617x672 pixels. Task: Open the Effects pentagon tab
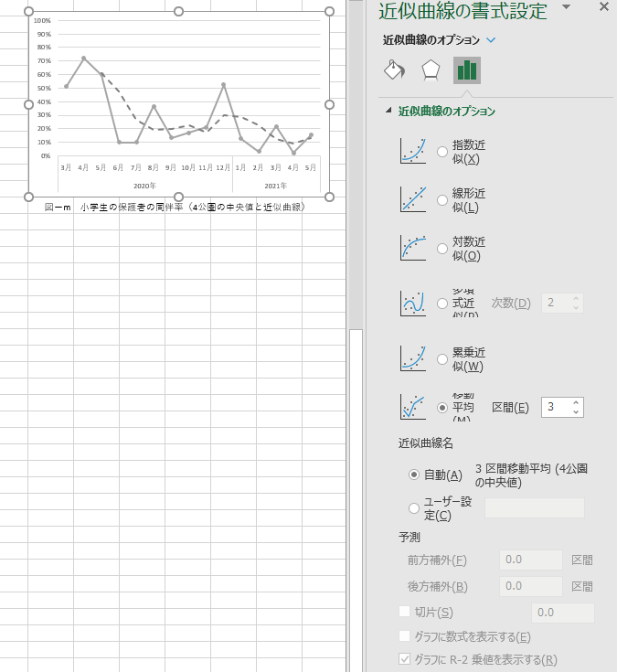click(431, 70)
